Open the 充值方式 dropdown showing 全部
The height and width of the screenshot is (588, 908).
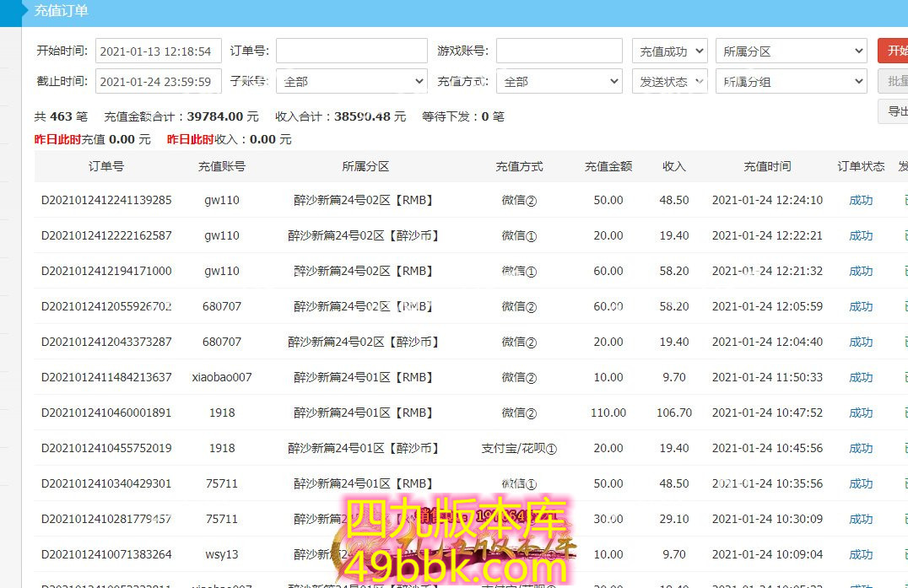(x=559, y=82)
